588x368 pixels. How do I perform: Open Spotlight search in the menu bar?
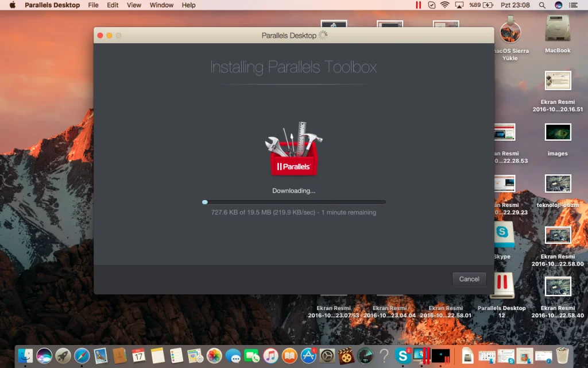[542, 5]
